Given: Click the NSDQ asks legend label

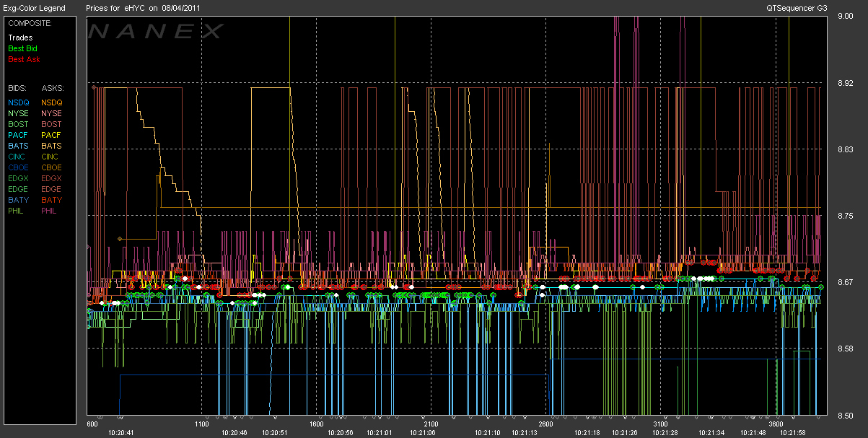Looking at the screenshot, I should 51,102.
